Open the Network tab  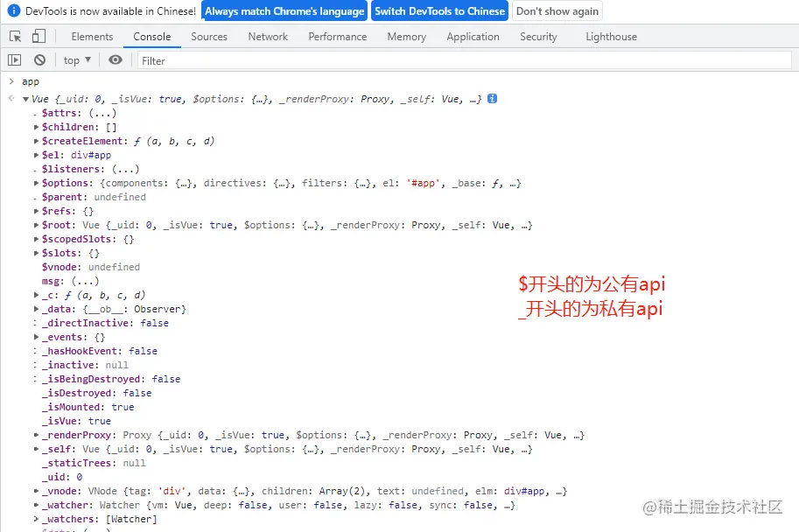268,37
